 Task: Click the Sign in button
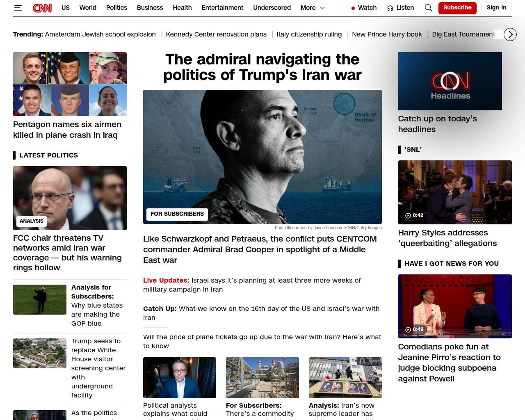coord(497,8)
